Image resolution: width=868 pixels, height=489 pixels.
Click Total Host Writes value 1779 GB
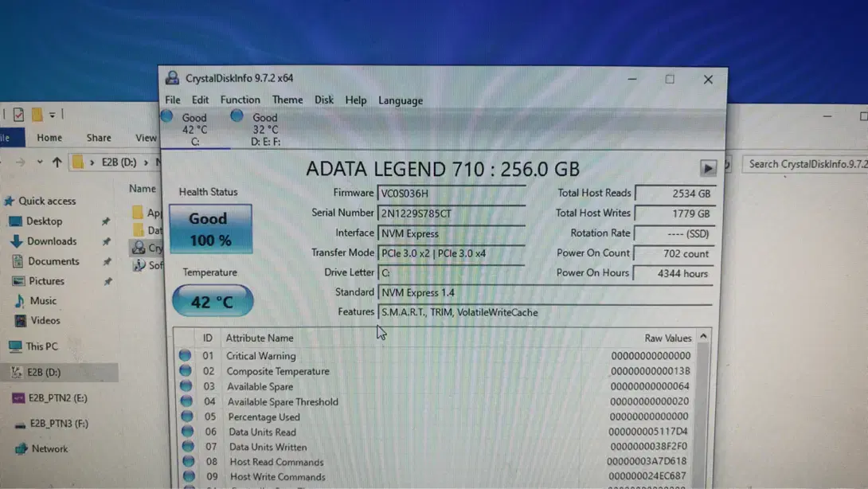pos(674,213)
